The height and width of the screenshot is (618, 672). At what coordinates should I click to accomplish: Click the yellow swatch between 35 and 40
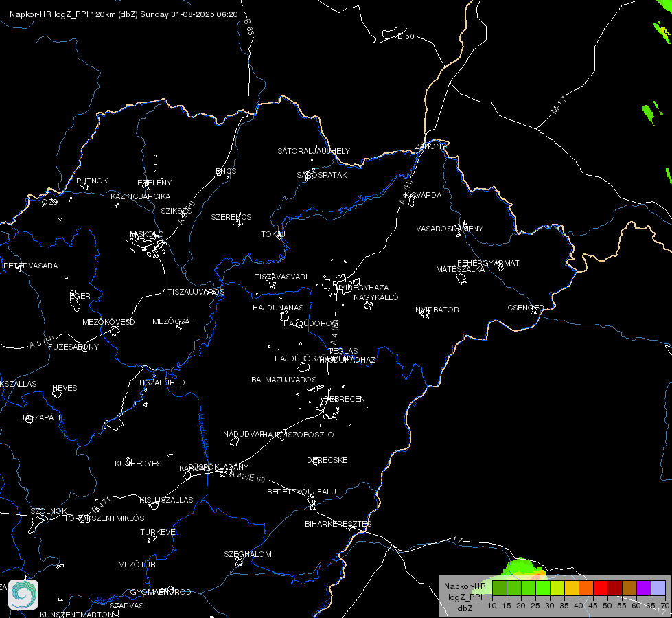[572, 588]
